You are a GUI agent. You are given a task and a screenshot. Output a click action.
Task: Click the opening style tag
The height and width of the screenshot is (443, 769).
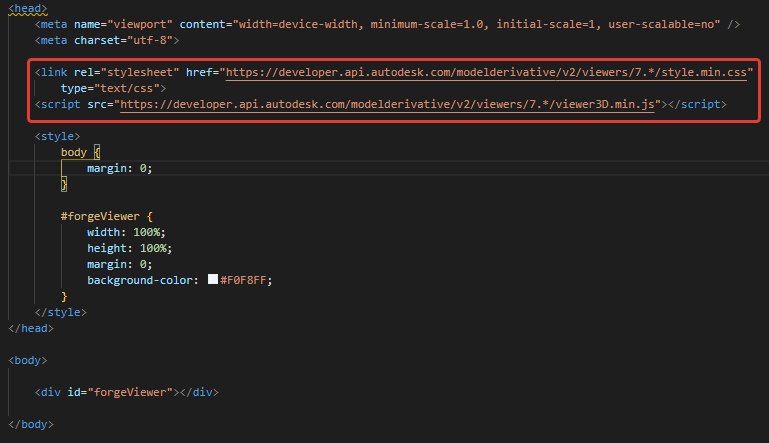coord(57,136)
